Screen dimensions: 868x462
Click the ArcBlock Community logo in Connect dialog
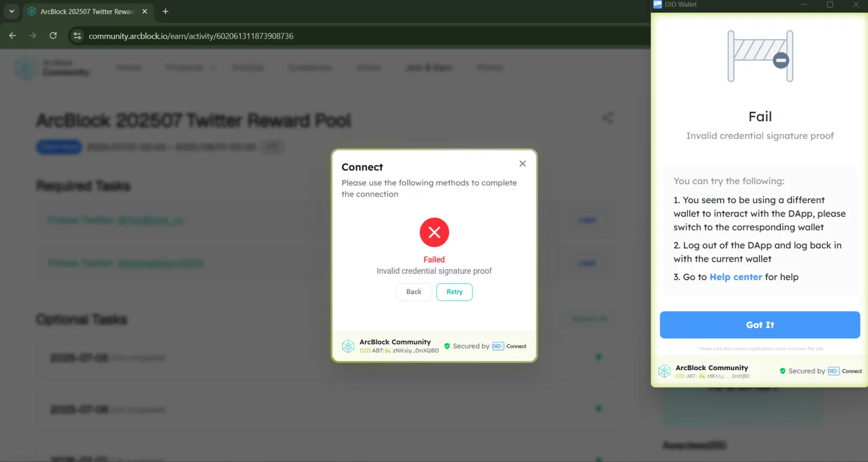pyautogui.click(x=348, y=346)
